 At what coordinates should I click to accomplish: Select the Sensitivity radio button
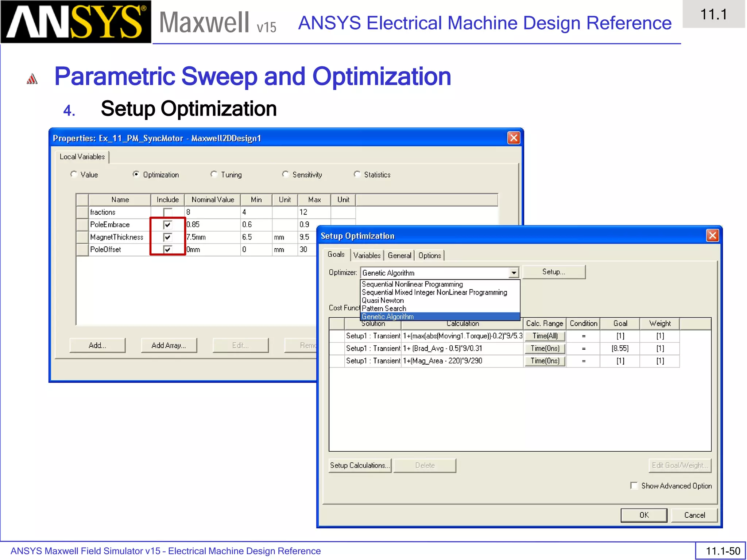[286, 174]
